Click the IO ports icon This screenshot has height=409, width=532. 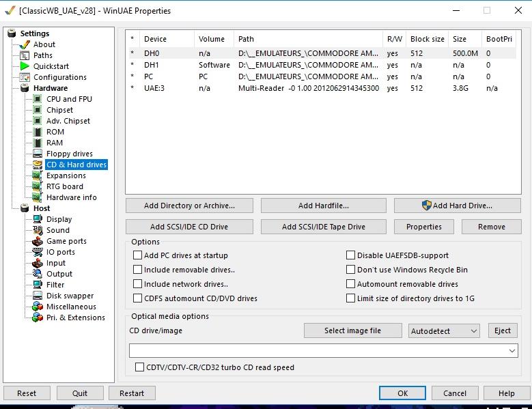tap(38, 252)
